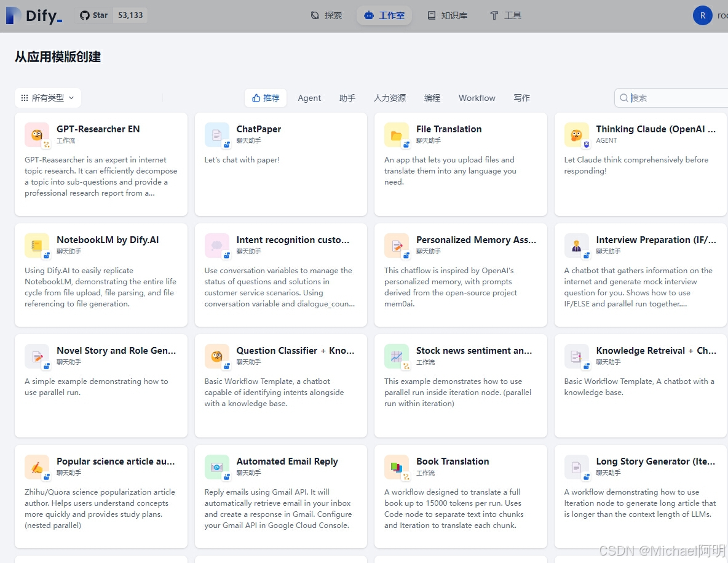The width and height of the screenshot is (728, 563).
Task: Click the File Translation folder icon
Action: tap(397, 135)
